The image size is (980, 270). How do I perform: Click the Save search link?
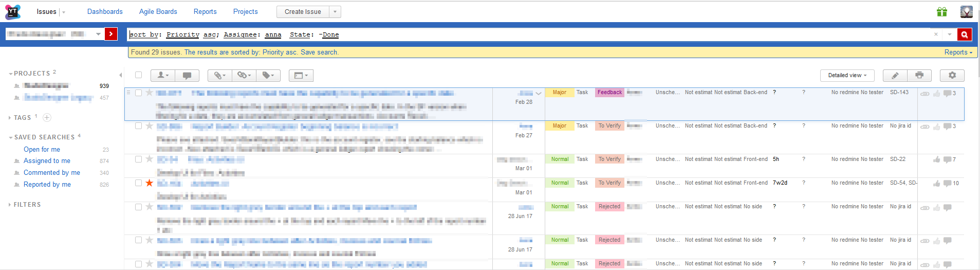pyautogui.click(x=319, y=52)
